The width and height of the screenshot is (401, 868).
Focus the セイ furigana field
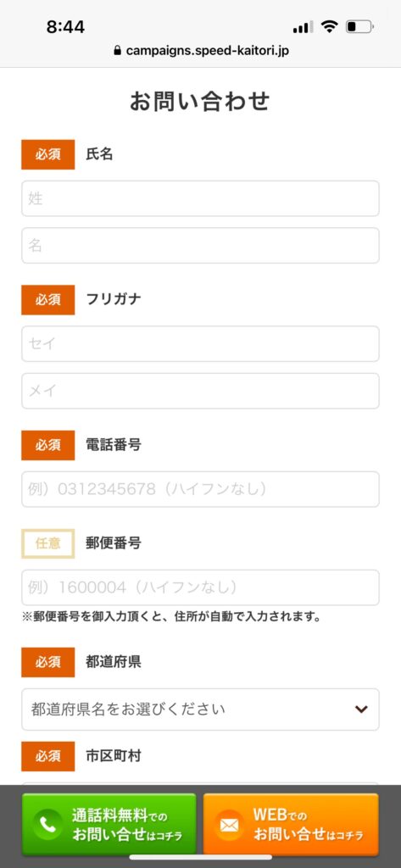pyautogui.click(x=200, y=344)
